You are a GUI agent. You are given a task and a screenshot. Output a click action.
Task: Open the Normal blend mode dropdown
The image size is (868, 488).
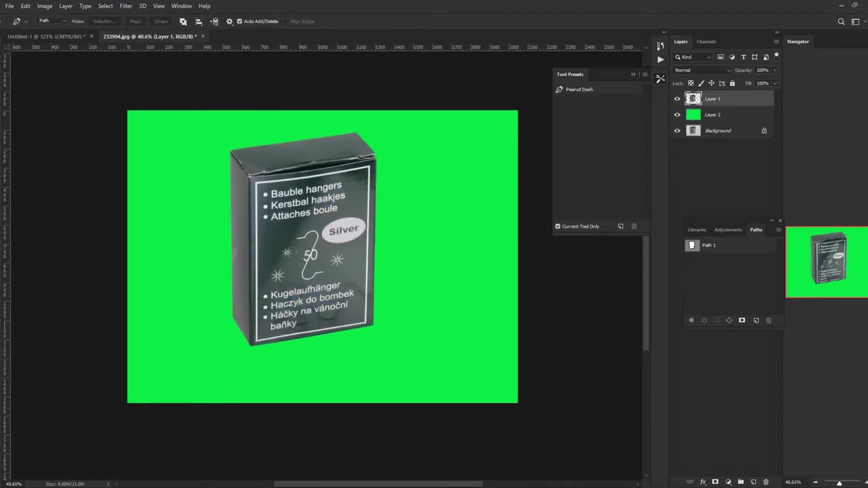coord(703,70)
